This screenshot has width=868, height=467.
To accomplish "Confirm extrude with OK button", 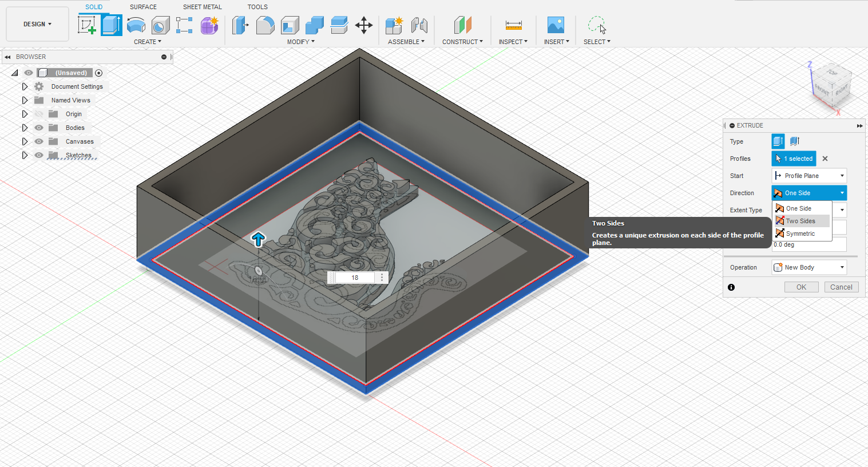I will click(x=801, y=287).
